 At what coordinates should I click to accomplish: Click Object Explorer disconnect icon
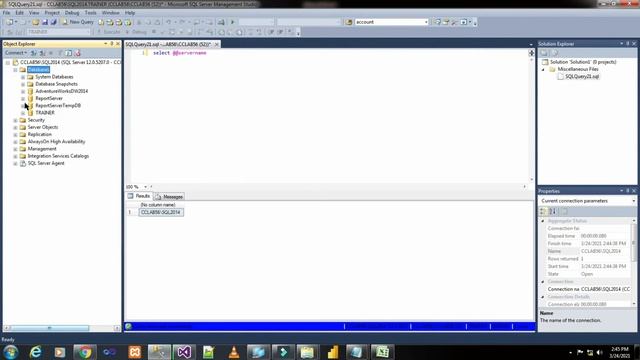click(42, 53)
